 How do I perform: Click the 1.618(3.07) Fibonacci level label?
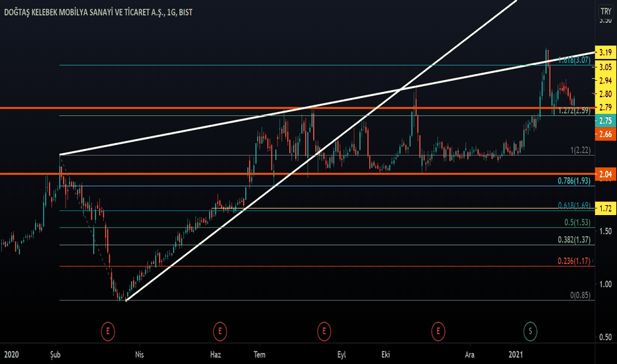[x=574, y=60]
